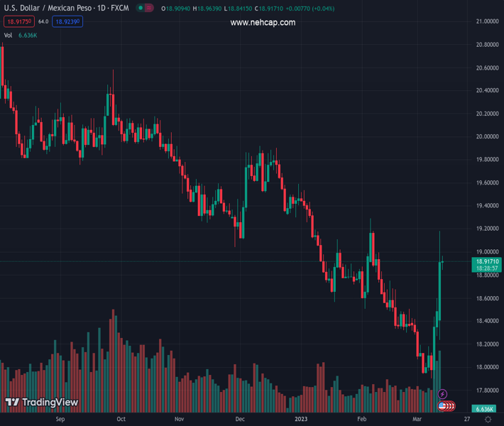Click the red sell price 18.9175 button

pyautogui.click(x=19, y=22)
